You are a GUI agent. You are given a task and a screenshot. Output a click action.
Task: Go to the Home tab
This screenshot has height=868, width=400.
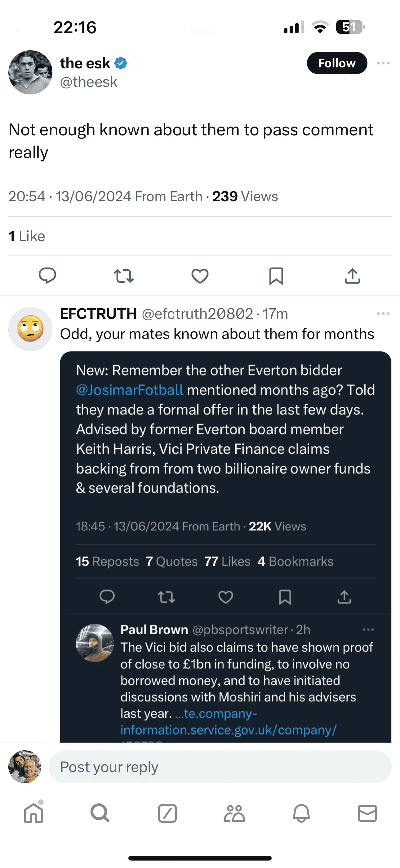[34, 813]
